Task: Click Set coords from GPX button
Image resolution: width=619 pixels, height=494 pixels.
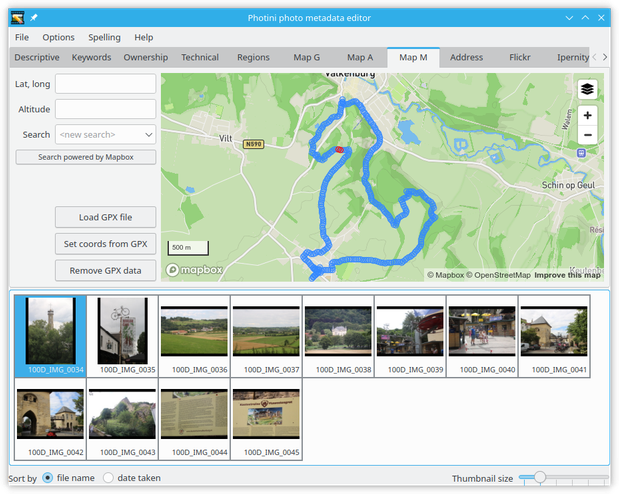Action: tap(105, 244)
